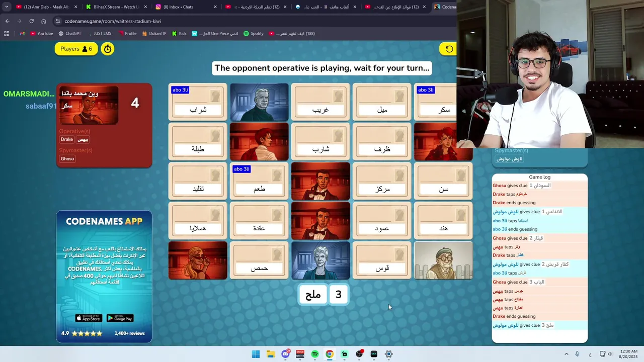The width and height of the screenshot is (644, 362).
Task: Open File Explorer from the taskbar
Action: pos(270,354)
